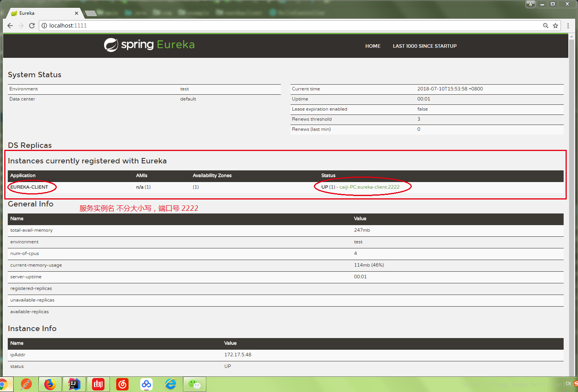Click the site info icon in address bar
The height and width of the screenshot is (392, 578).
click(44, 26)
